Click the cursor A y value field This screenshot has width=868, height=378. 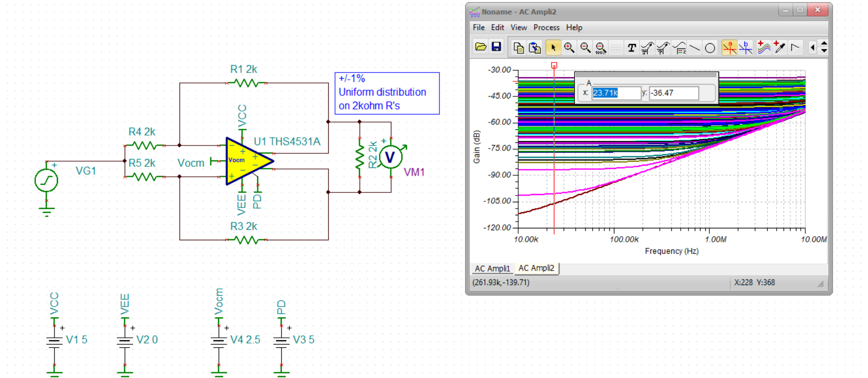point(674,93)
